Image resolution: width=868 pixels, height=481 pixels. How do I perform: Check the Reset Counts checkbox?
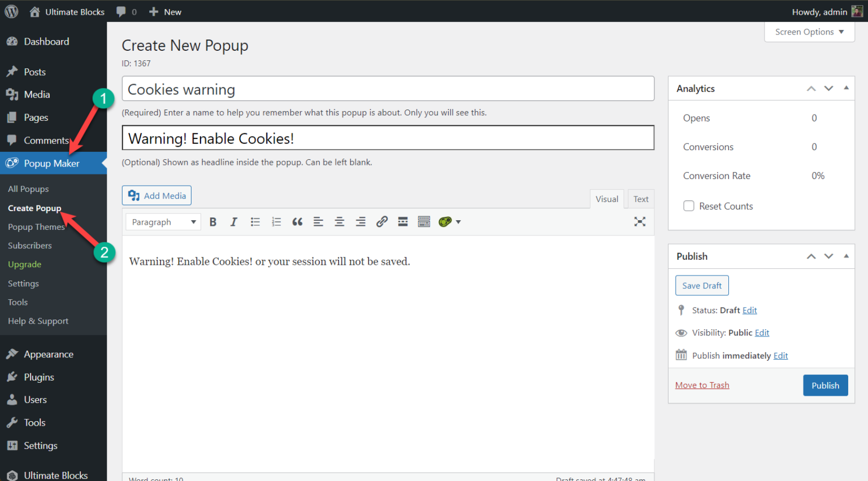689,206
